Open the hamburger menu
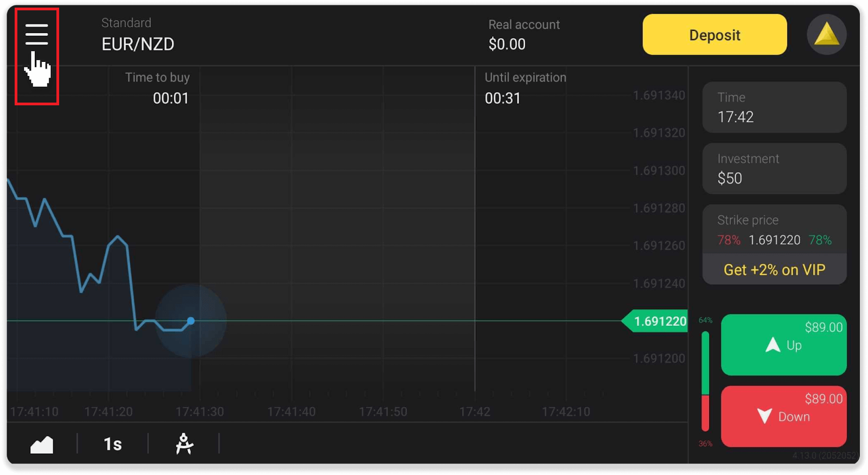868x475 pixels. tap(36, 35)
